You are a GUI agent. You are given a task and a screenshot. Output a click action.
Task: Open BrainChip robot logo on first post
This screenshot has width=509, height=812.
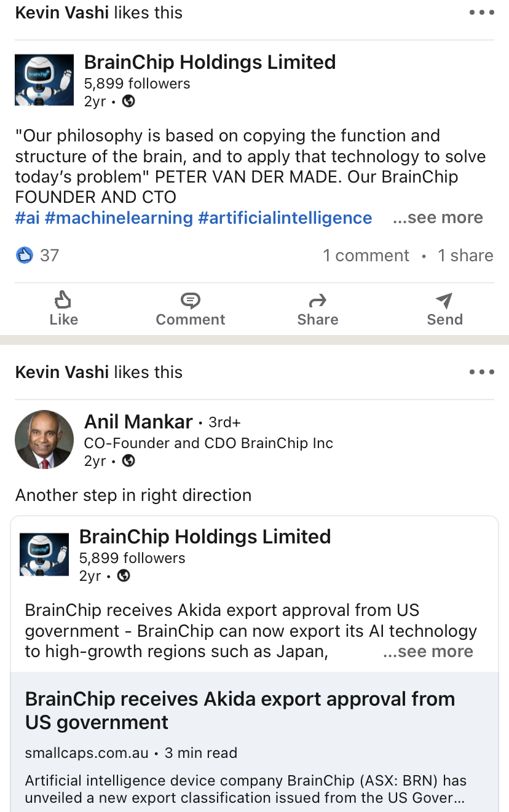click(44, 80)
